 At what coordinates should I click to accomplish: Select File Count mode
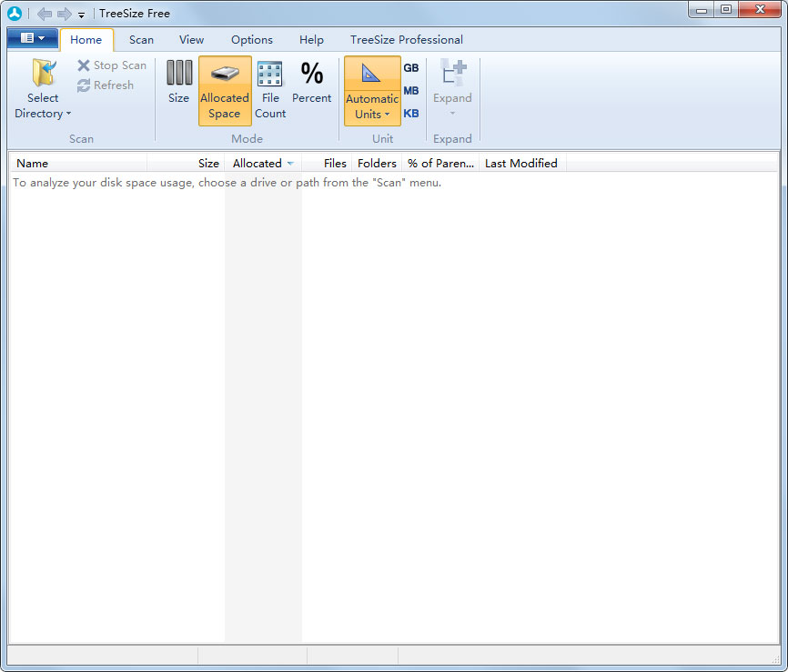270,90
